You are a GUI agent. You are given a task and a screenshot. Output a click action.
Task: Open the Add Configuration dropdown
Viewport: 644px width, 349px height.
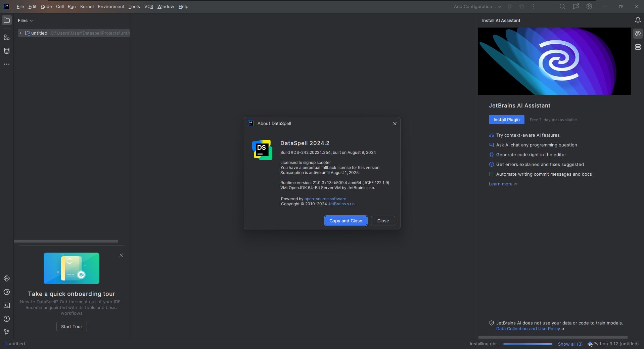coord(477,6)
